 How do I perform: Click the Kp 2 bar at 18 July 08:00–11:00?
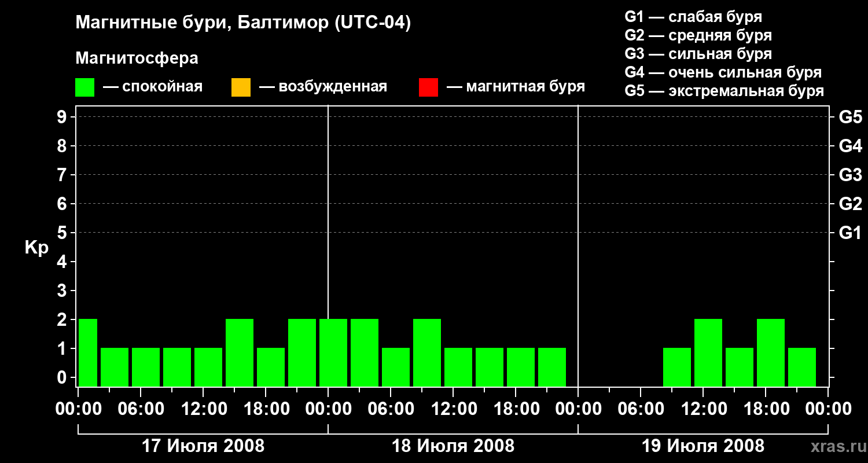pyautogui.click(x=427, y=352)
